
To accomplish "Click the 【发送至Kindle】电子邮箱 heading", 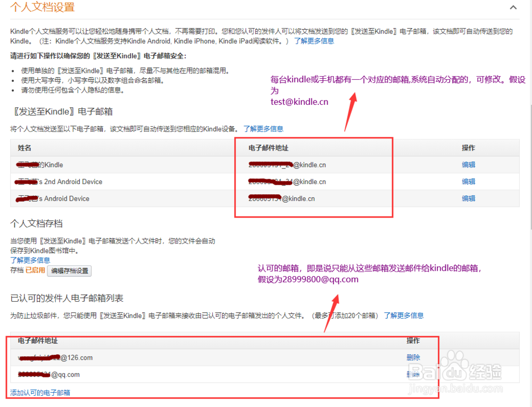I will [x=63, y=112].
